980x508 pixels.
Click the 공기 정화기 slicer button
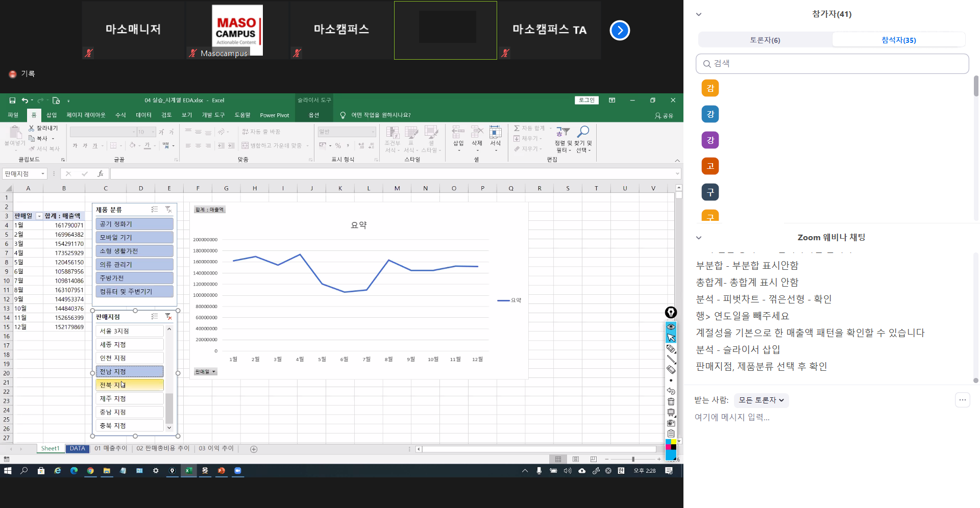pos(134,224)
